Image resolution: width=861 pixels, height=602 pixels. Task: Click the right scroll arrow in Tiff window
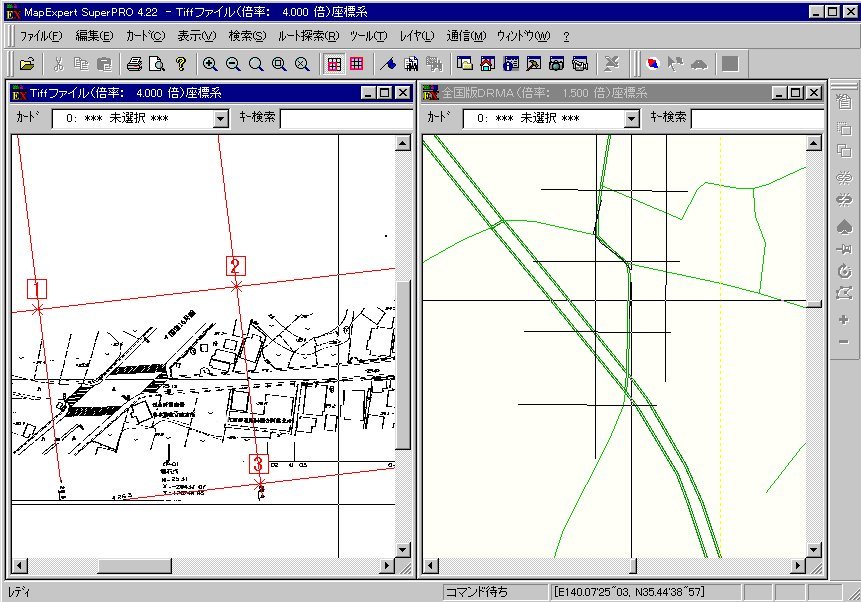[387, 565]
